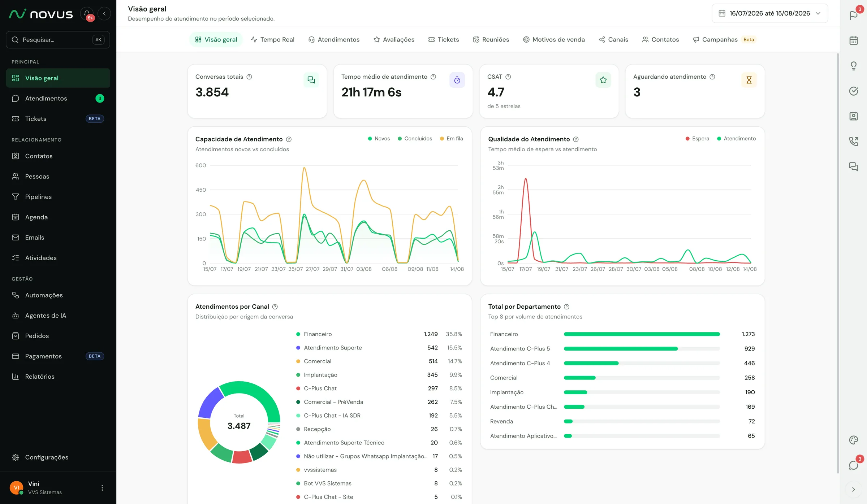867x504 pixels.
Task: Click the help icon beside Qualidade do Atendimento
Action: click(x=576, y=139)
